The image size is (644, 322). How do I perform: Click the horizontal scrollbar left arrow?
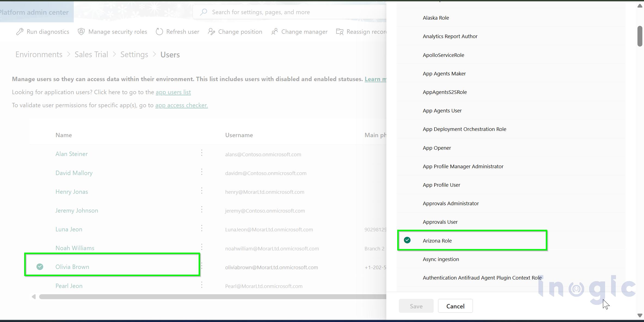(34, 296)
